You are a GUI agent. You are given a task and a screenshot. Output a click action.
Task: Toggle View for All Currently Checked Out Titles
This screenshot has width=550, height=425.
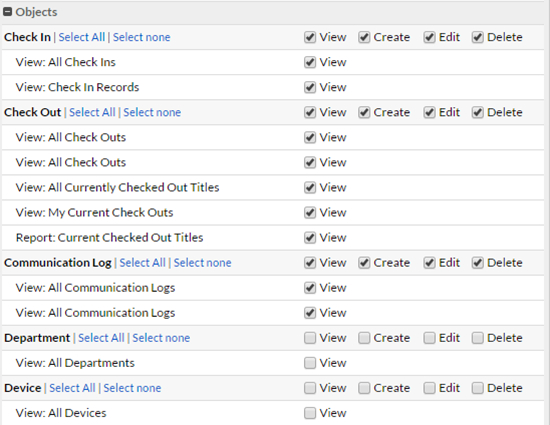tap(310, 188)
